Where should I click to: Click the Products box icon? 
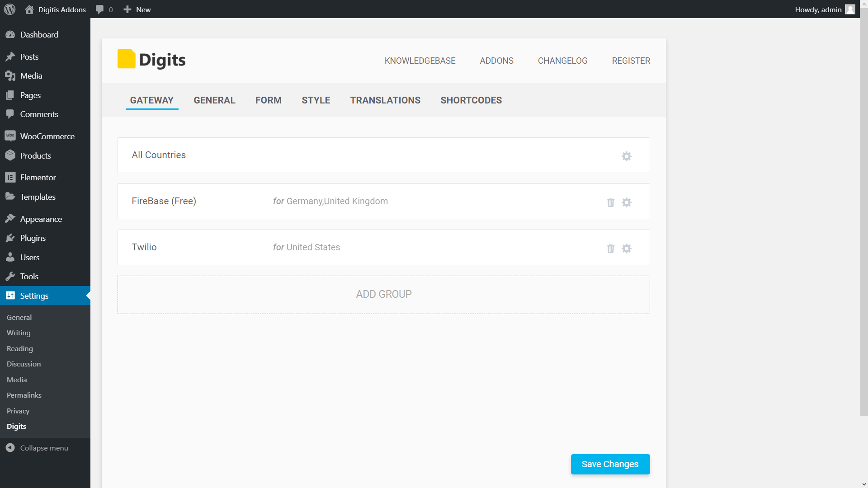coord(10,155)
